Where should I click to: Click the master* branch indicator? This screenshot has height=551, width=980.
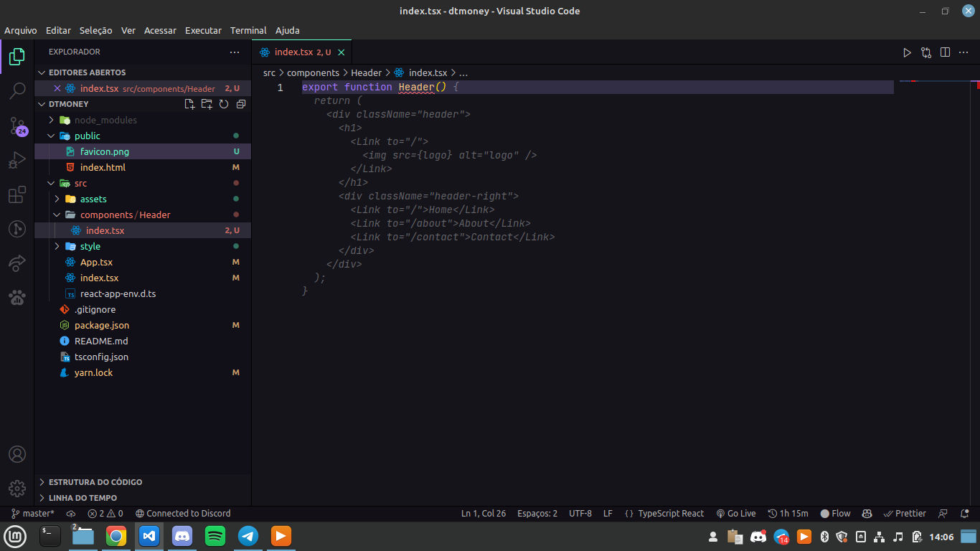pos(33,514)
